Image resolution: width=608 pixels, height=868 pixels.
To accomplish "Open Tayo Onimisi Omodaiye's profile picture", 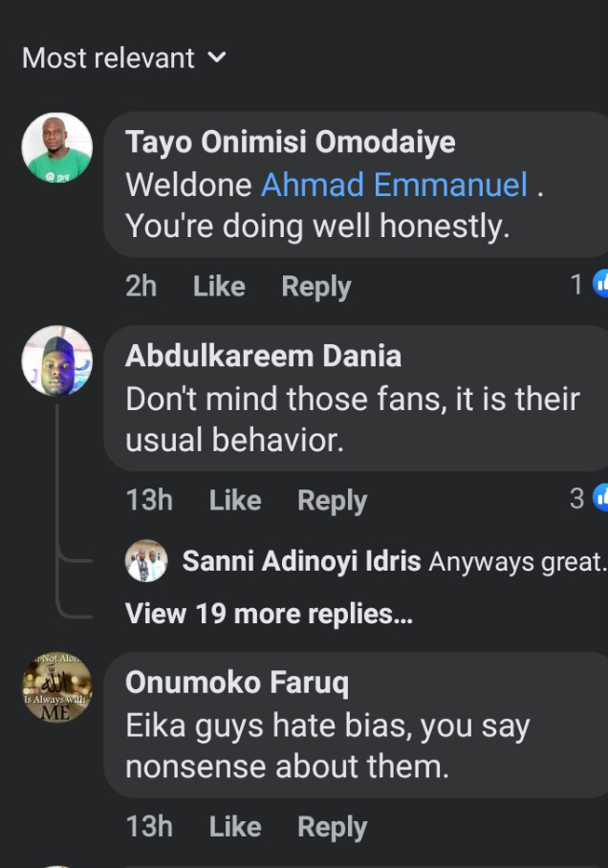I will (57, 148).
